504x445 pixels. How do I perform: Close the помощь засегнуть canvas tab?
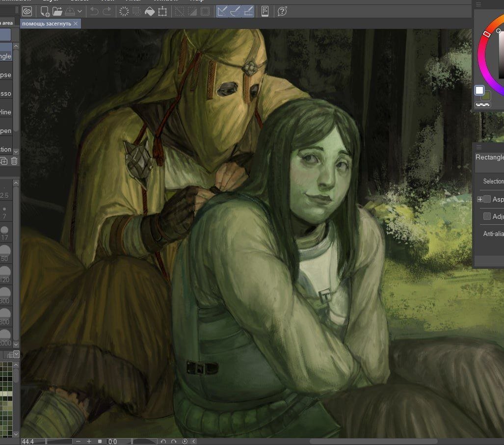(76, 24)
